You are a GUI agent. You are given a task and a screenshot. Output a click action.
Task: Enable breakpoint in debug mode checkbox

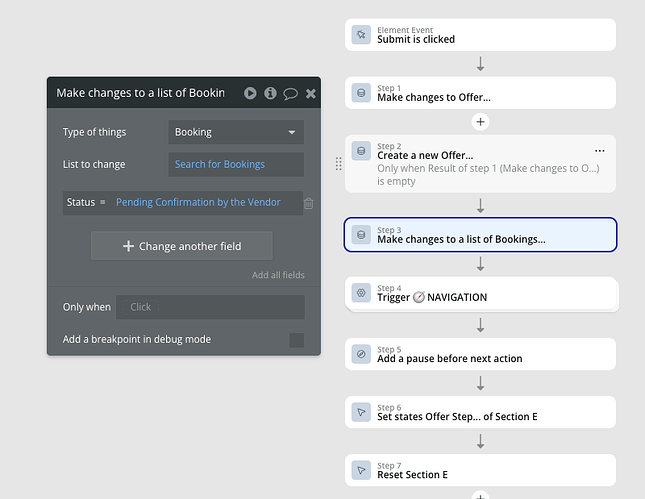coord(296,340)
